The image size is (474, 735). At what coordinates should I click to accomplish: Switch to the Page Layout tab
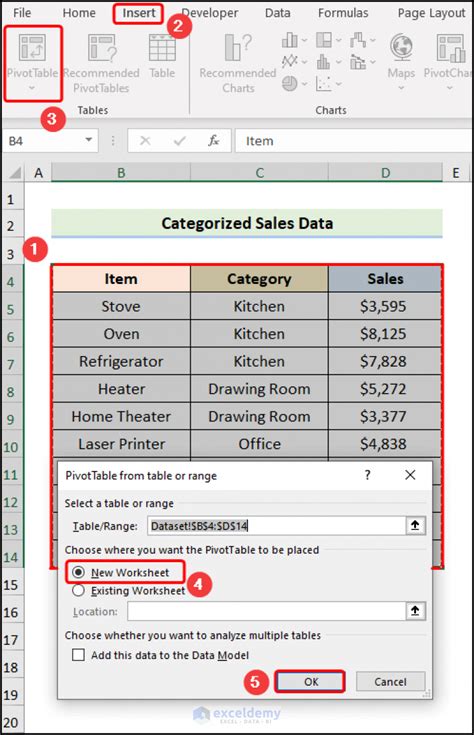click(431, 13)
